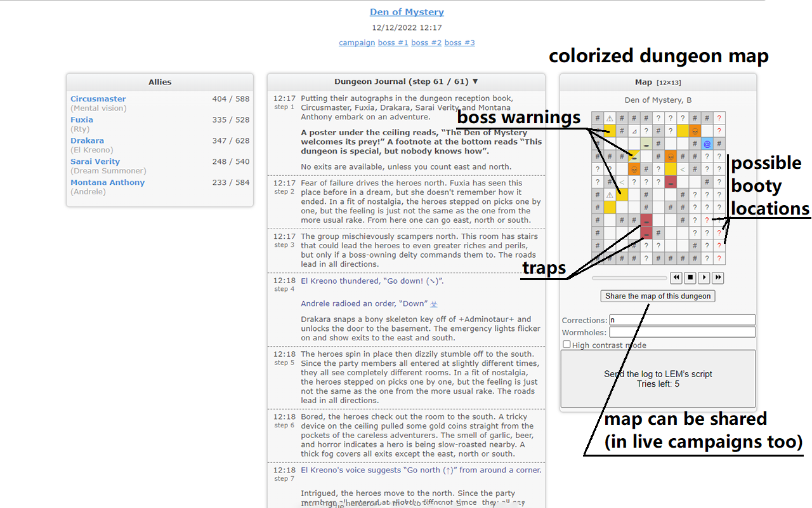Click the orange skull cell below the @ row
This screenshot has width=812, height=508.
[671, 156]
